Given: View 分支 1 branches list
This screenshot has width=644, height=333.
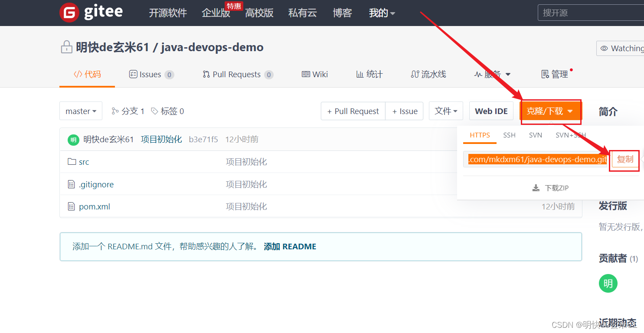Looking at the screenshot, I should pyautogui.click(x=128, y=111).
